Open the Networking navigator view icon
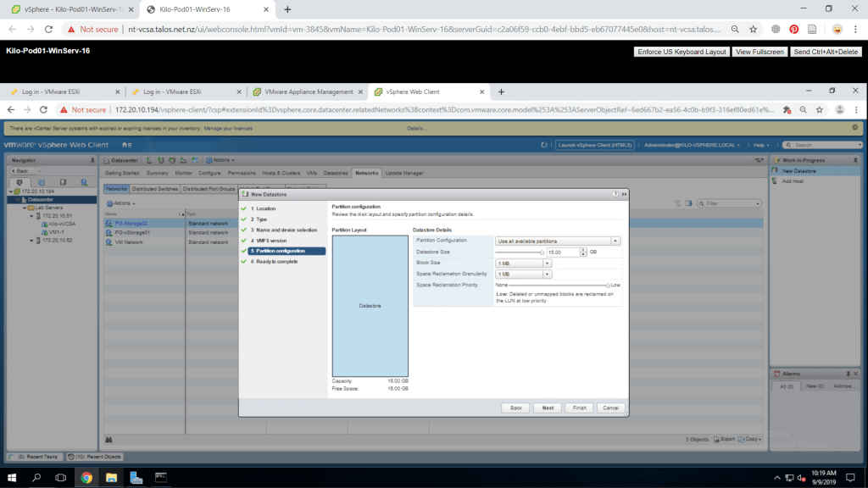868x488 pixels. [x=83, y=181]
